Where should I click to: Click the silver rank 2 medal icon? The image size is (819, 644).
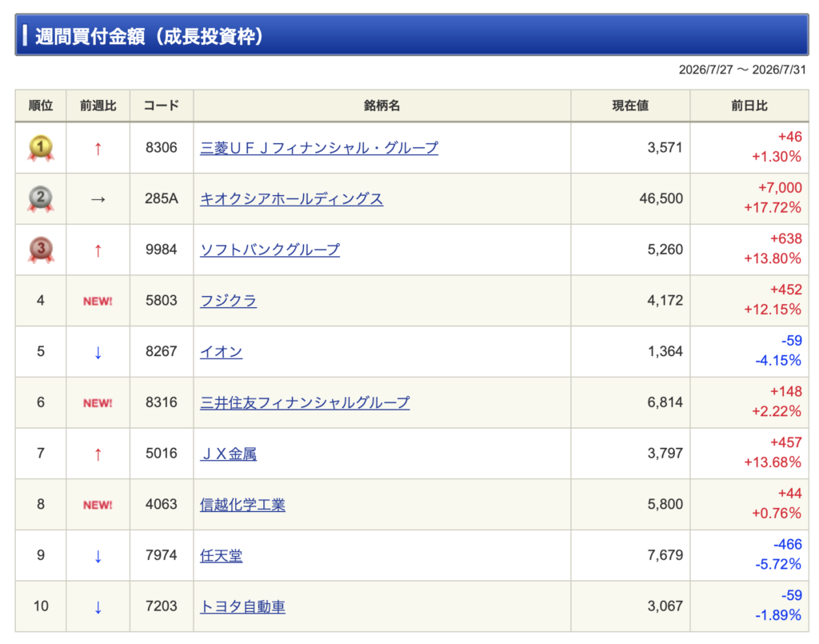click(x=41, y=199)
